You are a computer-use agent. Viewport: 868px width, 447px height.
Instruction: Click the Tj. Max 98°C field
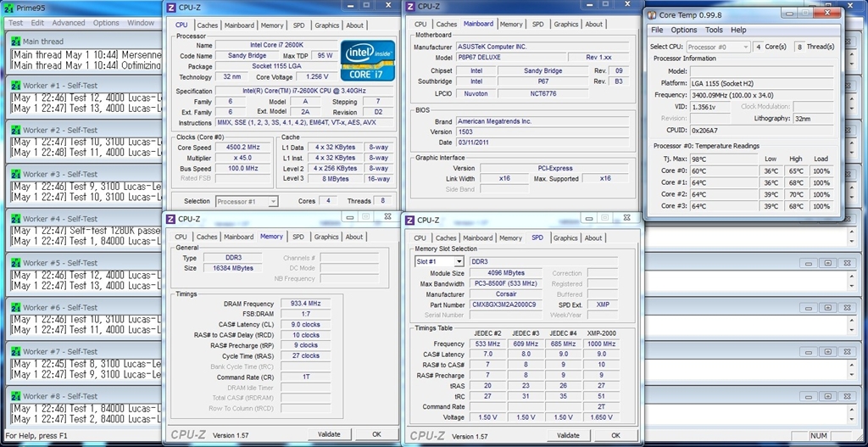(x=724, y=159)
